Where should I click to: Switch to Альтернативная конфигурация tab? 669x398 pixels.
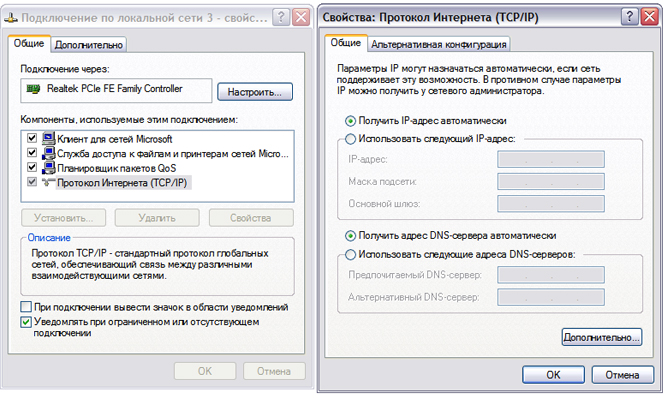(x=439, y=44)
